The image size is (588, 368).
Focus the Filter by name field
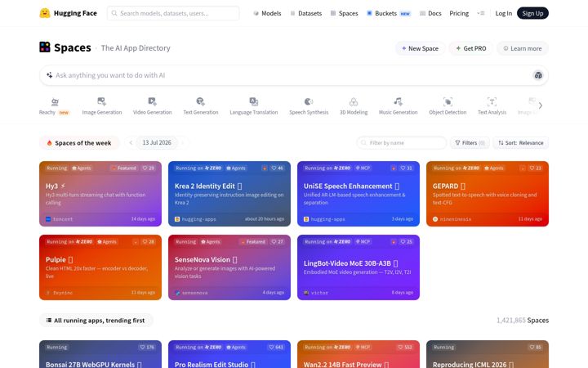point(401,142)
